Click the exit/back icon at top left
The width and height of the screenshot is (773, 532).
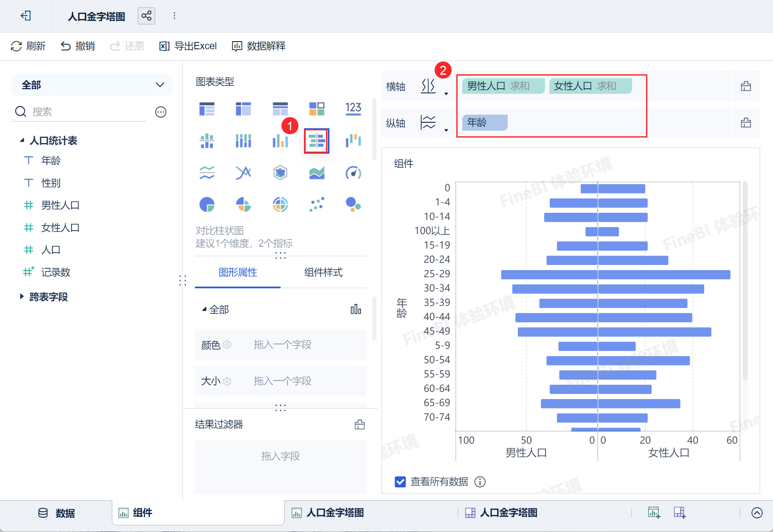click(26, 16)
